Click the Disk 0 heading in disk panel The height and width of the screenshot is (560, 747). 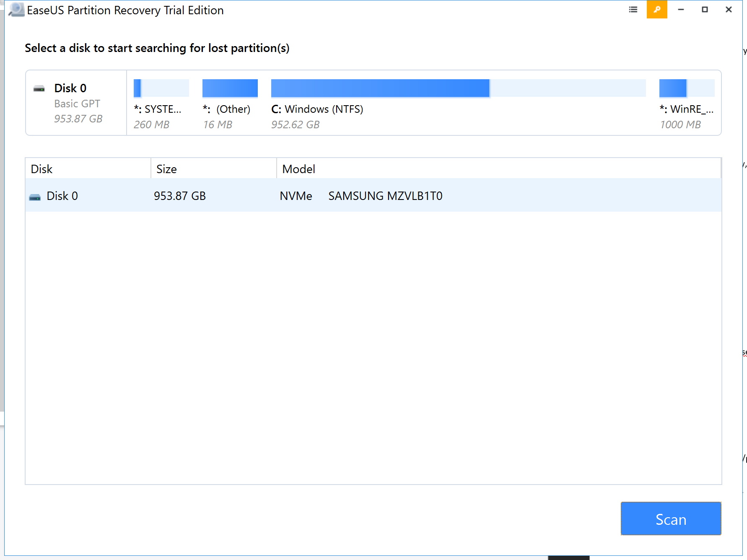pos(70,88)
